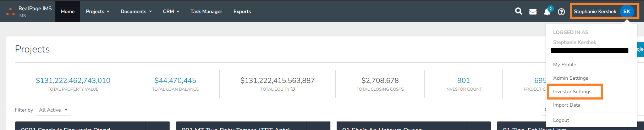Image resolution: width=644 pixels, height=130 pixels.
Task: Choose Import Data option
Action: click(567, 105)
